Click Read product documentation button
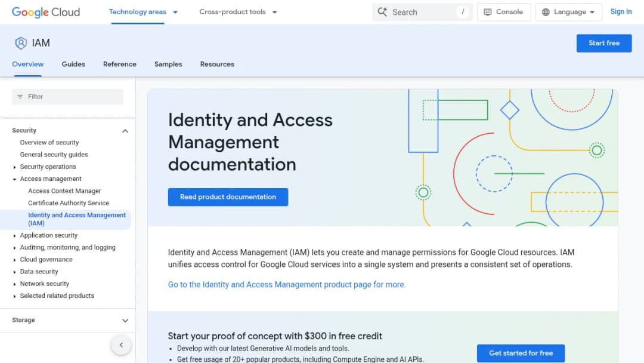The width and height of the screenshot is (644, 363). (228, 197)
